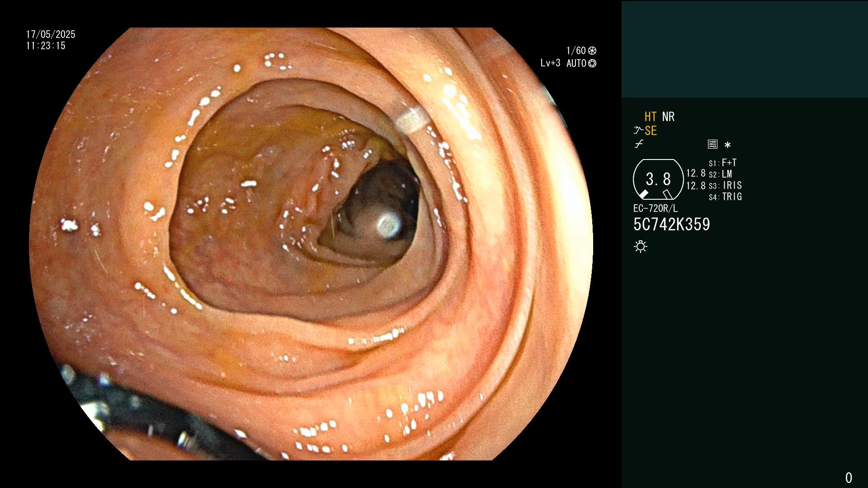Image resolution: width=868 pixels, height=488 pixels.
Task: Toggle the NR noise reduction indicator
Action: point(668,117)
